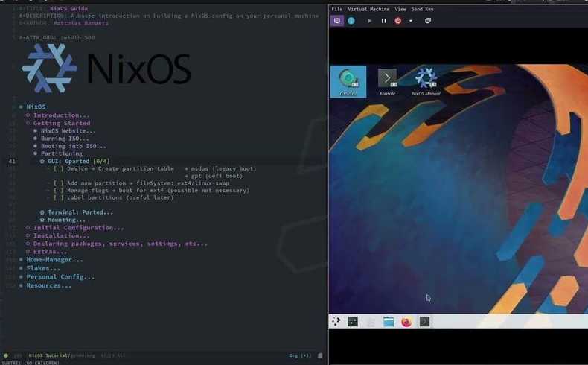Click the 'Matthias Benaets' author text

pyautogui.click(x=80, y=23)
